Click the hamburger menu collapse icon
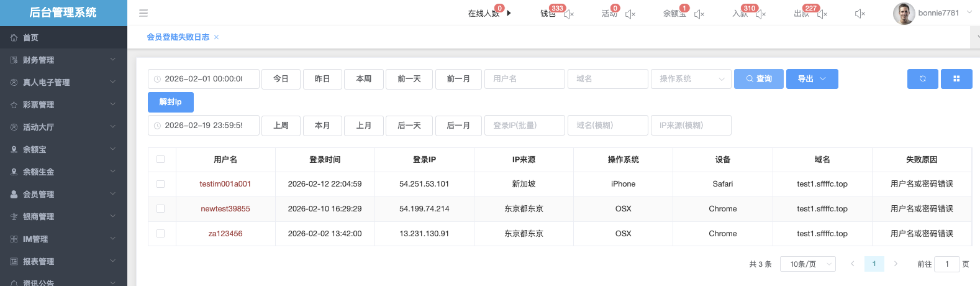The image size is (980, 286). [143, 13]
